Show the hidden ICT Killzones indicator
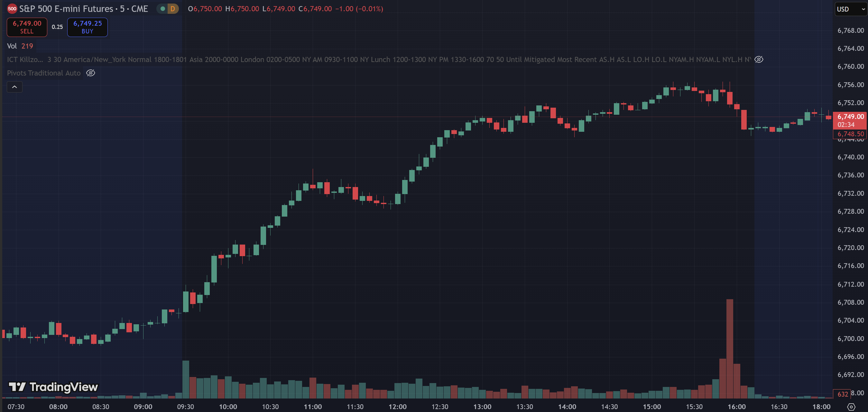The image size is (868, 412). click(x=759, y=59)
